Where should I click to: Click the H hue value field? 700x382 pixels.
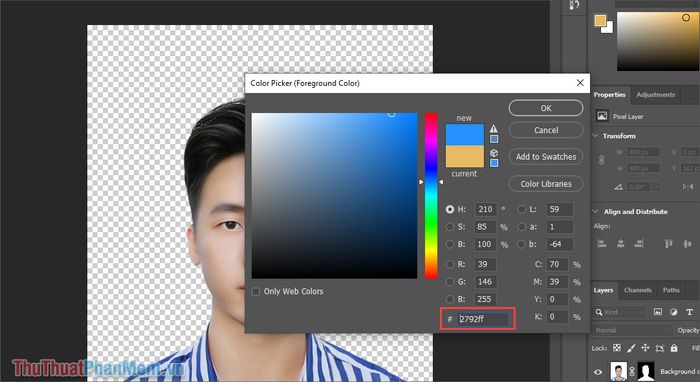point(486,209)
